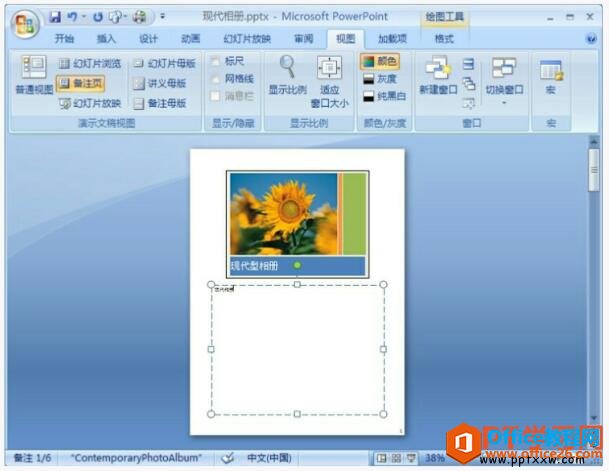Switch to the 幻灯片放映 tab
The image size is (609, 471).
[247, 38]
